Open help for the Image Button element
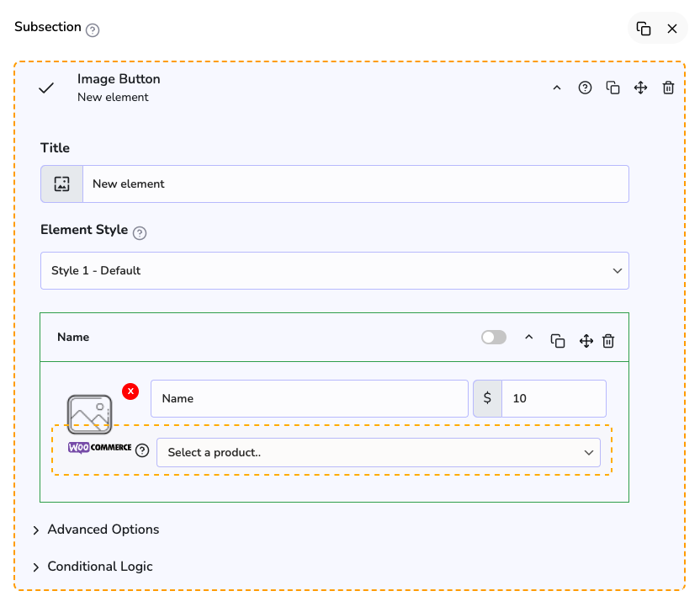Image resolution: width=700 pixels, height=607 pixels. click(585, 88)
